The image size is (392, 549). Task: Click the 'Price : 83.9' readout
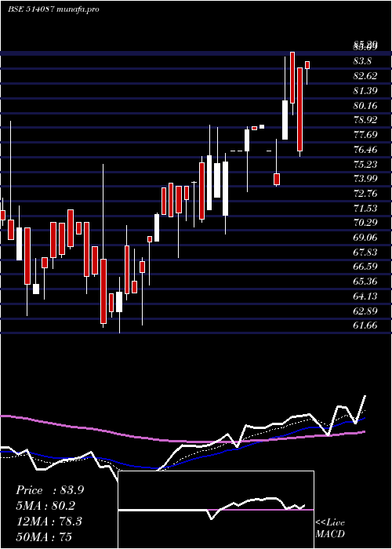click(x=49, y=490)
